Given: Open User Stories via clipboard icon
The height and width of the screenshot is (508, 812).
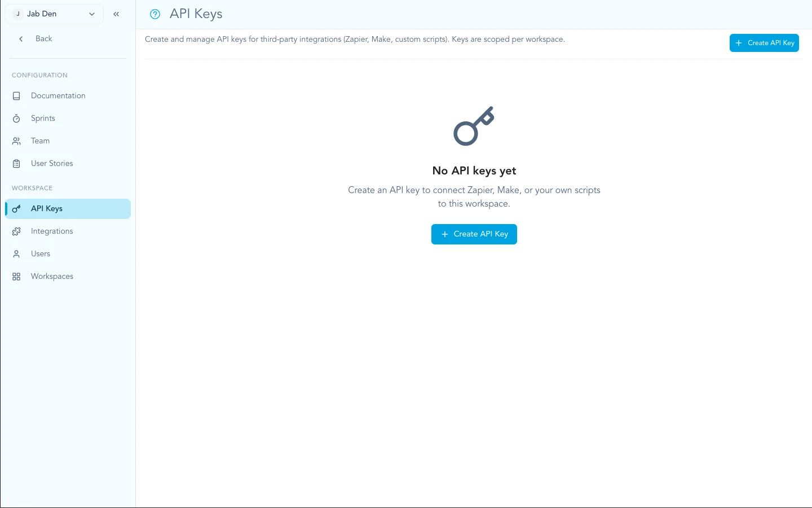Looking at the screenshot, I should click(x=16, y=163).
